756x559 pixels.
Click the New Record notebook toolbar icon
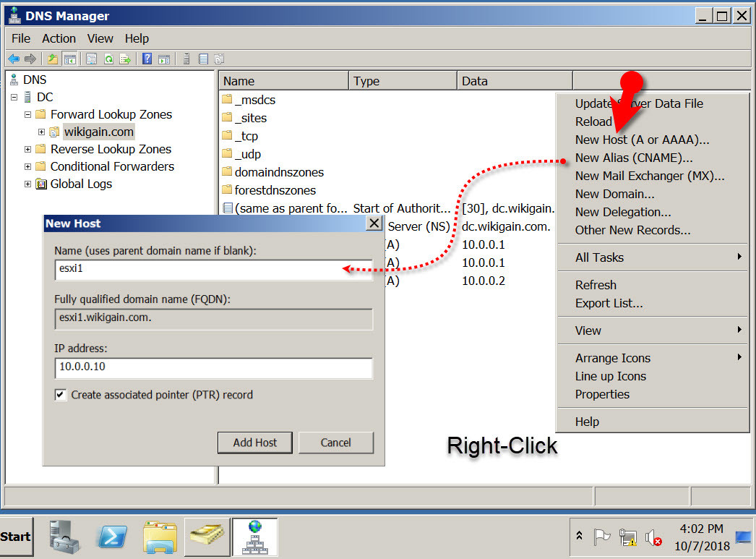pyautogui.click(x=204, y=59)
